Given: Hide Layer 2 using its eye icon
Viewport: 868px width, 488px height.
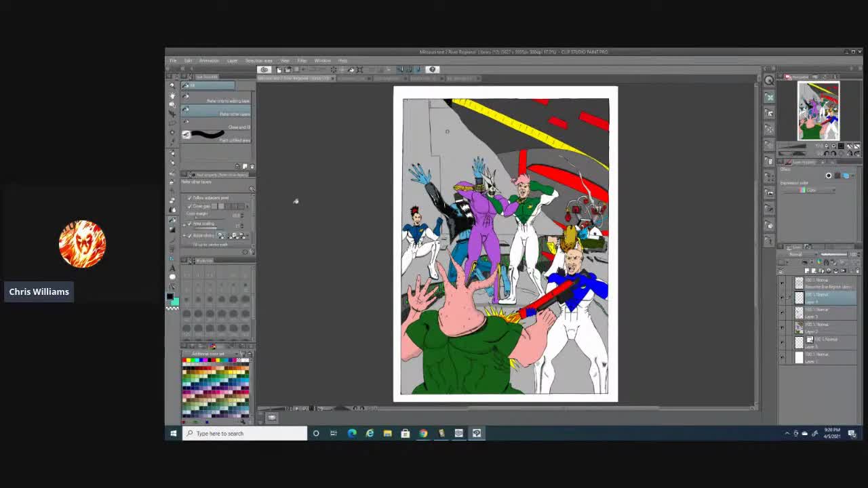Looking at the screenshot, I should click(782, 327).
